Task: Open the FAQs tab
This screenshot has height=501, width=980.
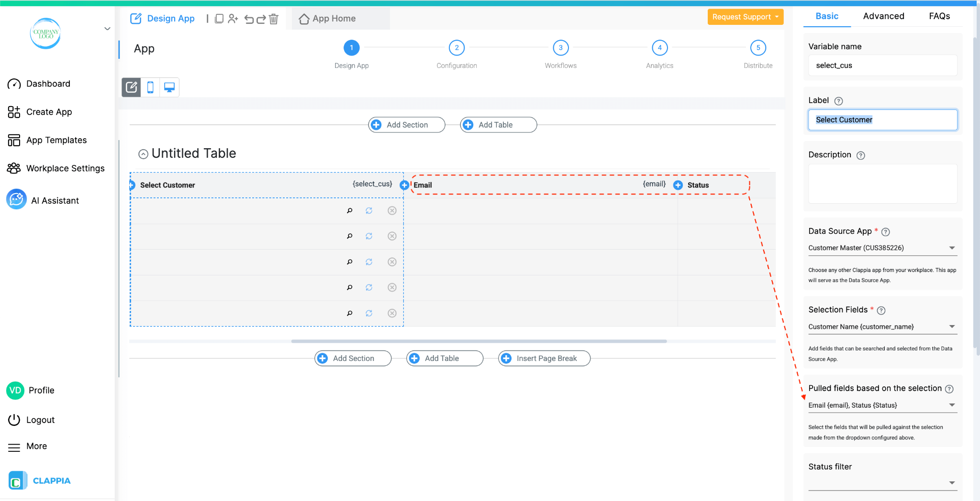Action: point(939,16)
